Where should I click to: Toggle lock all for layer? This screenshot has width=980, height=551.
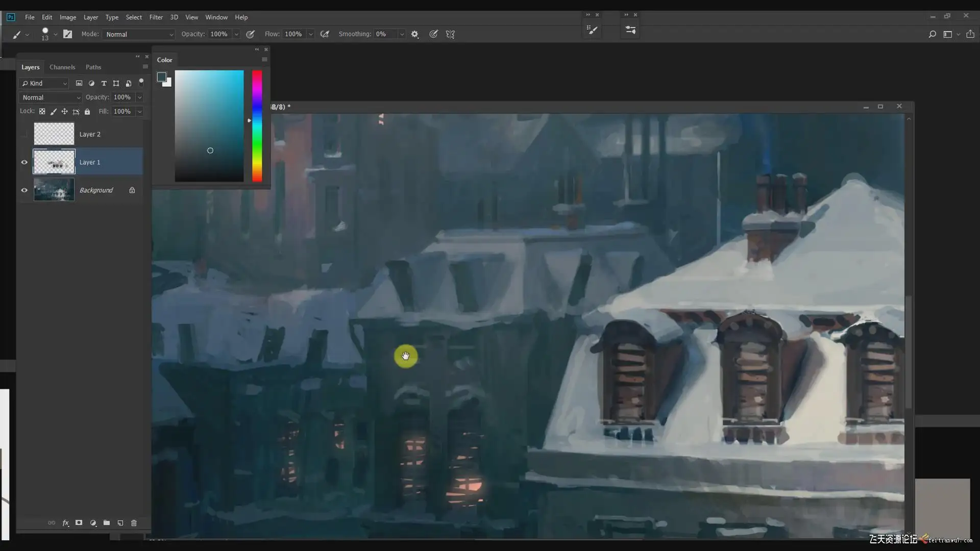click(x=87, y=111)
